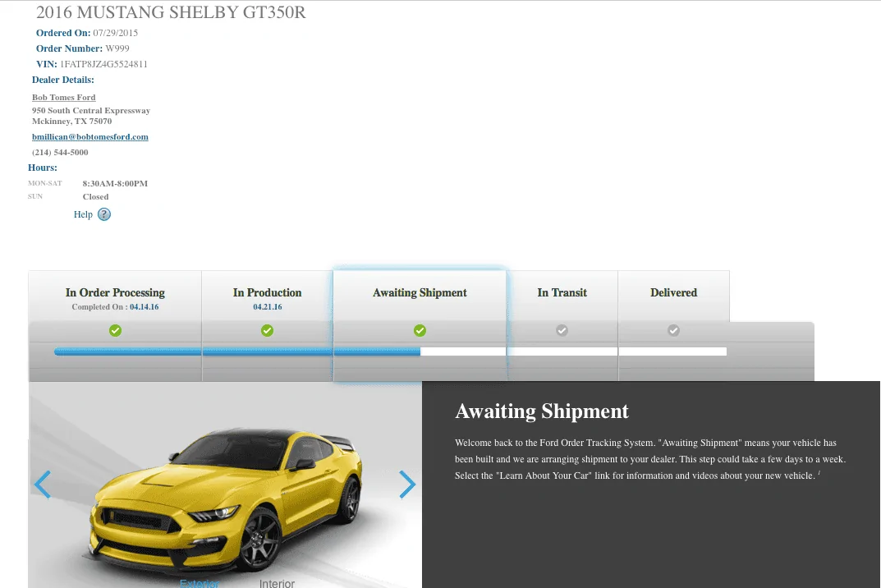The width and height of the screenshot is (881, 588).
Task: Click the order number W999
Action: [117, 48]
